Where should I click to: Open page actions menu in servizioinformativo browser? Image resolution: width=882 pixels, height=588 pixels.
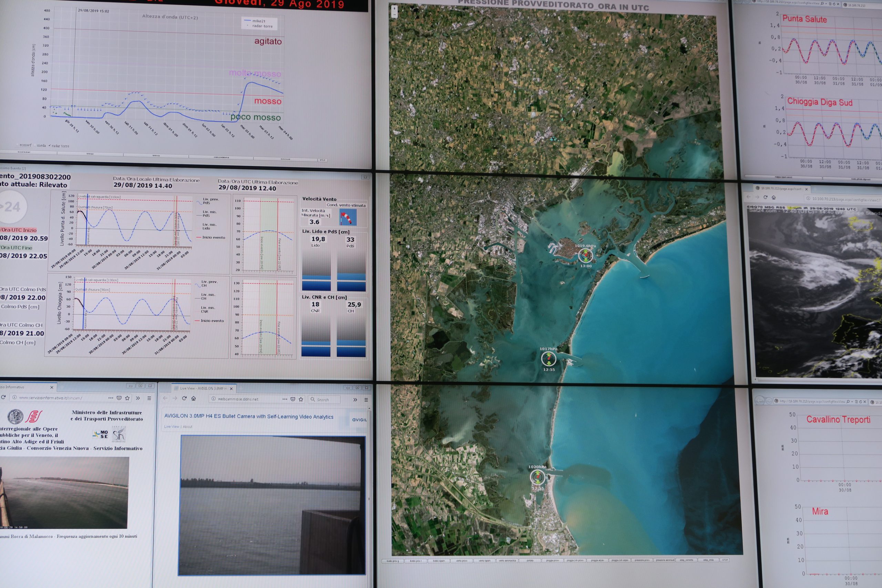(110, 398)
